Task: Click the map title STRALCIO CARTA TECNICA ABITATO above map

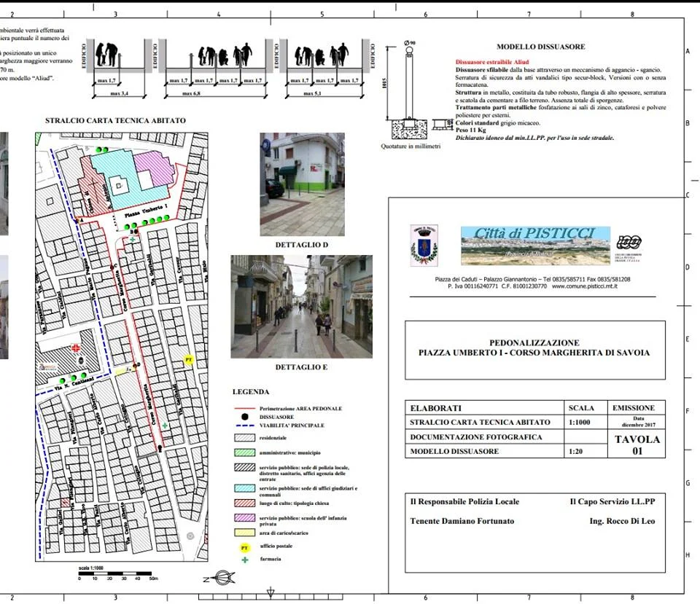Action: 115,120
